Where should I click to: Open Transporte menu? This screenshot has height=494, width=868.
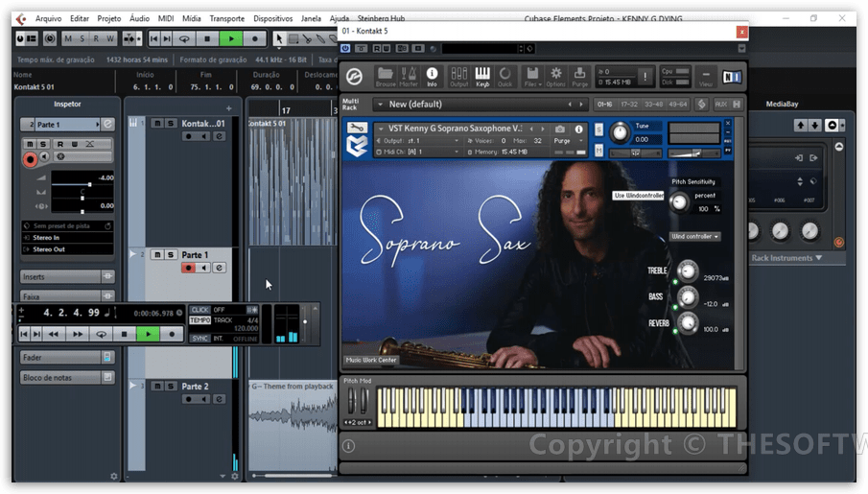[x=227, y=18]
